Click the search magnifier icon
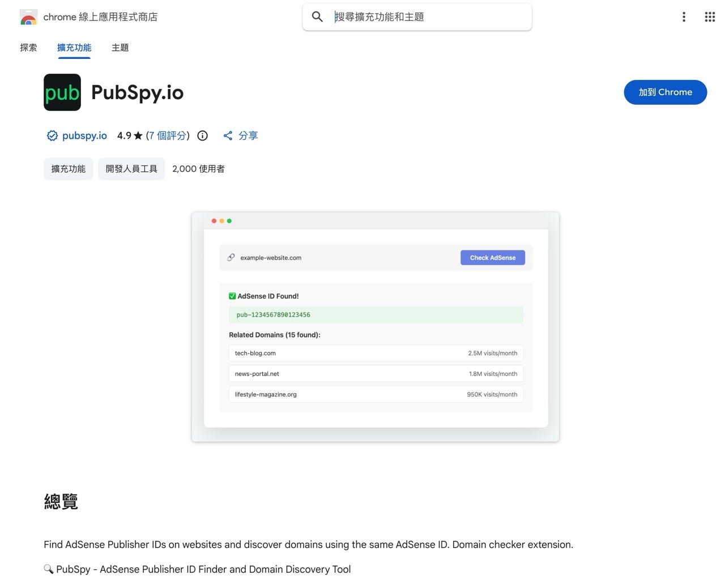The height and width of the screenshot is (588, 725). [x=317, y=17]
